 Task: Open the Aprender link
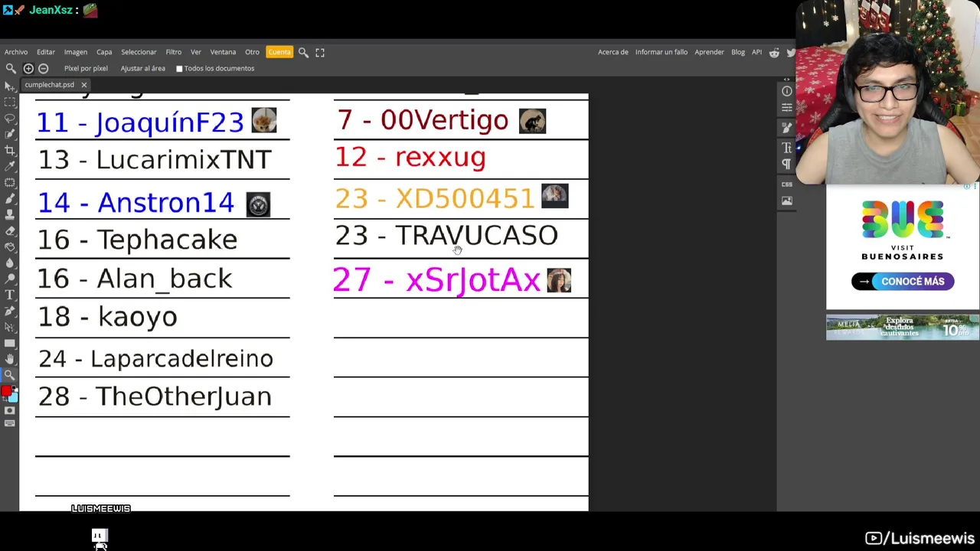710,52
